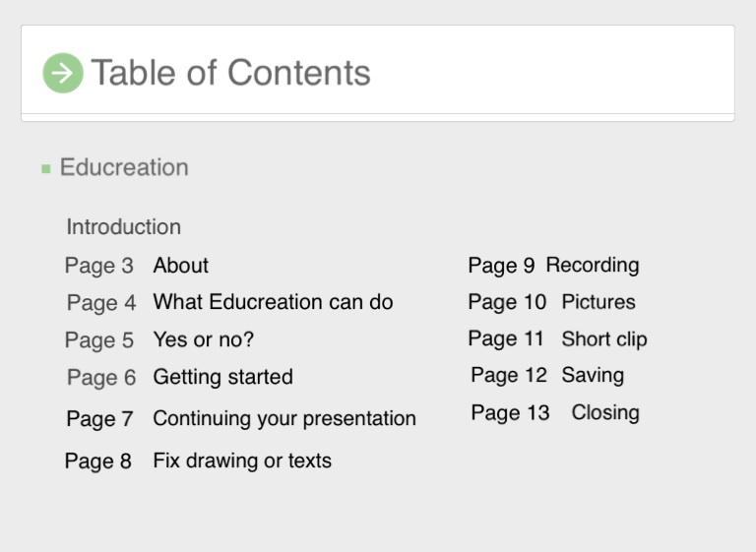Select Continuing your presentation entry
Screen dimensions: 756x552
tap(283, 418)
